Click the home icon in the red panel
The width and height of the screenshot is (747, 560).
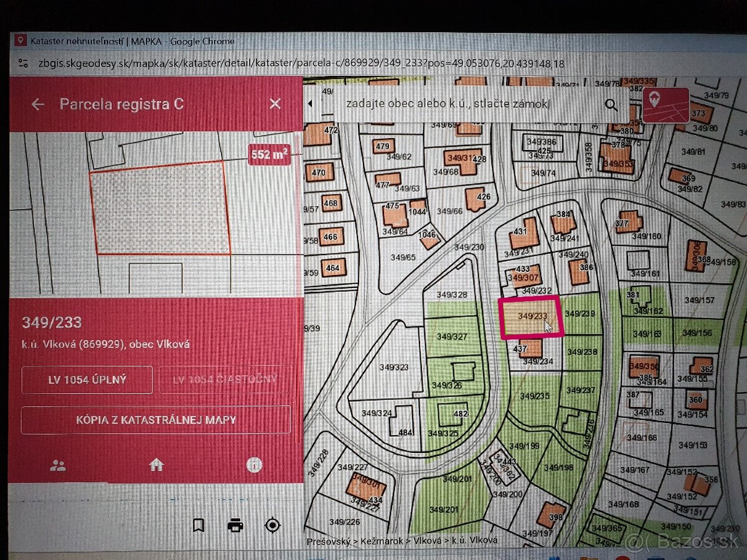coord(156,465)
